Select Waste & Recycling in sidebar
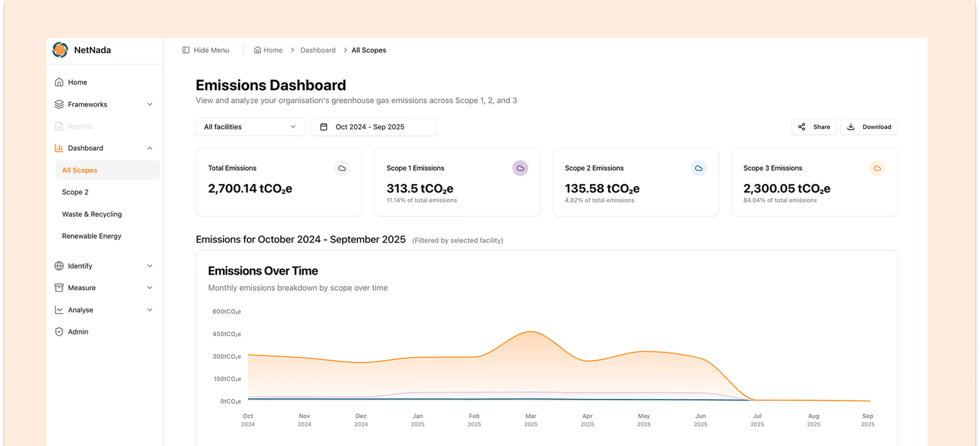This screenshot has height=446, width=980. 92,214
